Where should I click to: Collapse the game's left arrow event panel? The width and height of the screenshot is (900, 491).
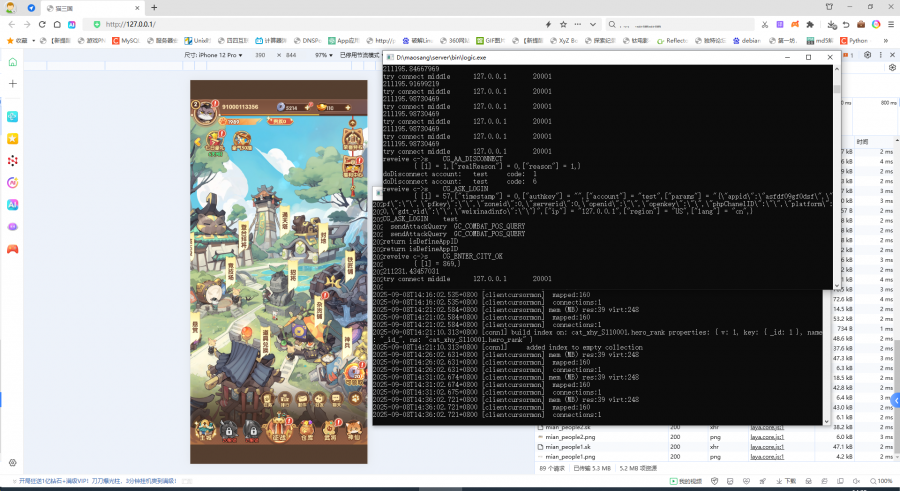coord(197,142)
